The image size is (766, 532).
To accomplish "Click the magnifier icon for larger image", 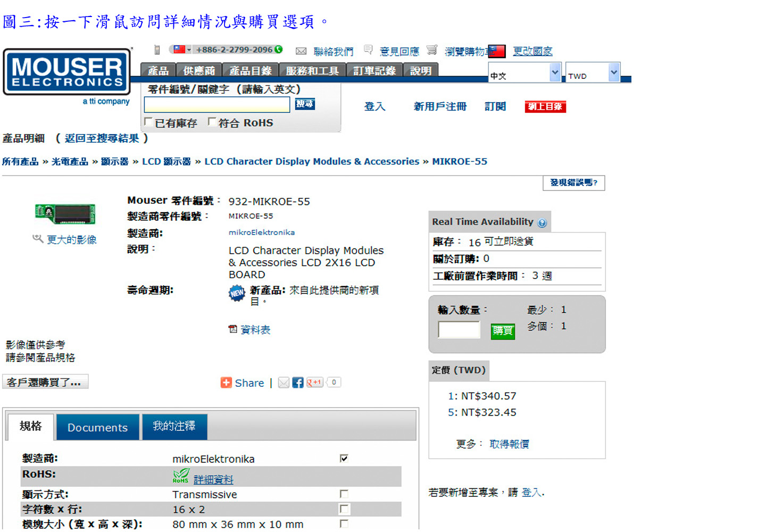I will [x=37, y=239].
